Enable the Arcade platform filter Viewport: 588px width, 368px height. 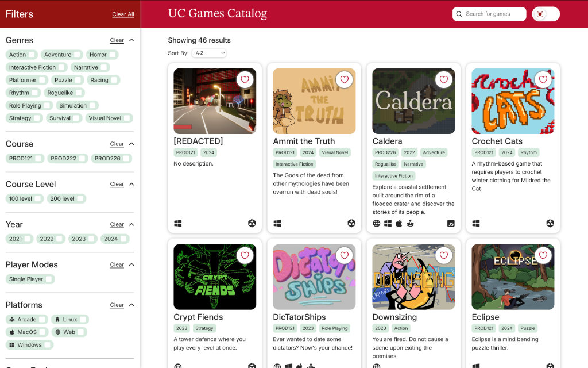26,320
